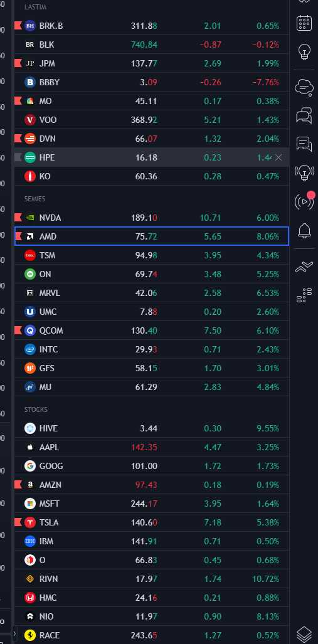Click BLK last price 740.84
Viewport: 318px width, 644px height.
(144, 45)
